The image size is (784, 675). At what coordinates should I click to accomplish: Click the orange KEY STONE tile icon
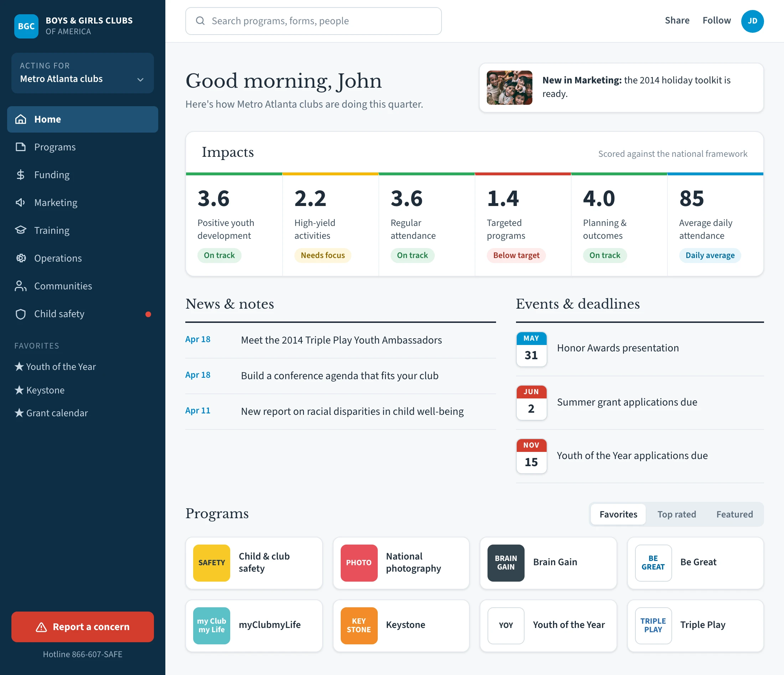pos(359,625)
